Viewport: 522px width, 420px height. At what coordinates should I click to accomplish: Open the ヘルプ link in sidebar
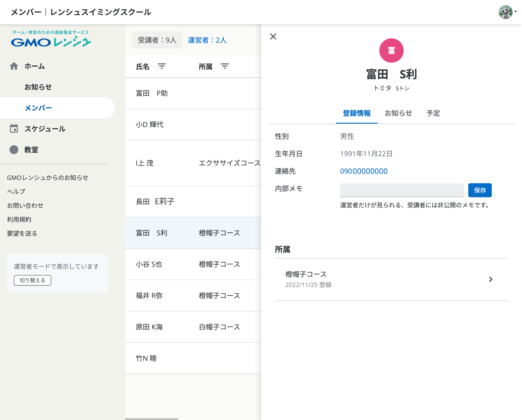pyautogui.click(x=15, y=191)
